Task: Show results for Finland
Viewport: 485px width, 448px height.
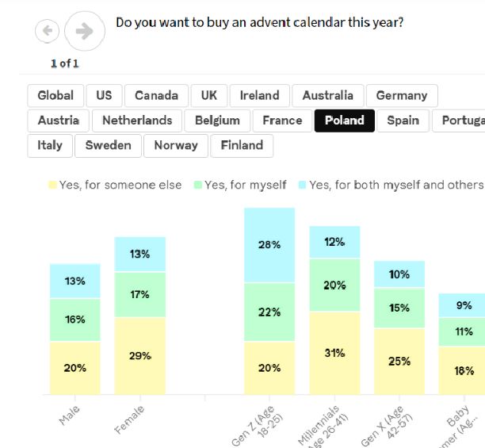Action: tap(242, 146)
